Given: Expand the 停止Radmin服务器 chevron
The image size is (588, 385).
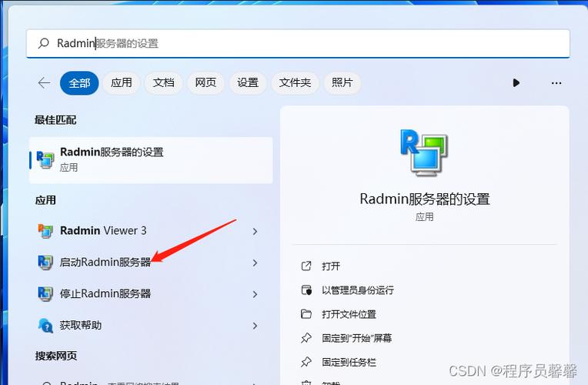Looking at the screenshot, I should pos(255,294).
